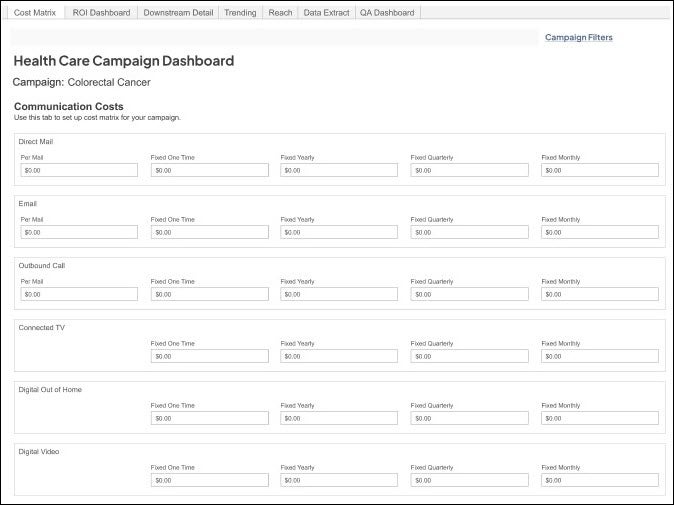This screenshot has height=505, width=674.
Task: Click Connected TV Fixed One Time field
Action: click(x=209, y=356)
